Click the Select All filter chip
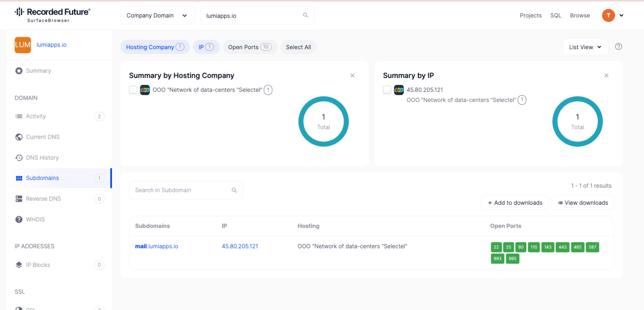The height and width of the screenshot is (310, 644). (299, 47)
